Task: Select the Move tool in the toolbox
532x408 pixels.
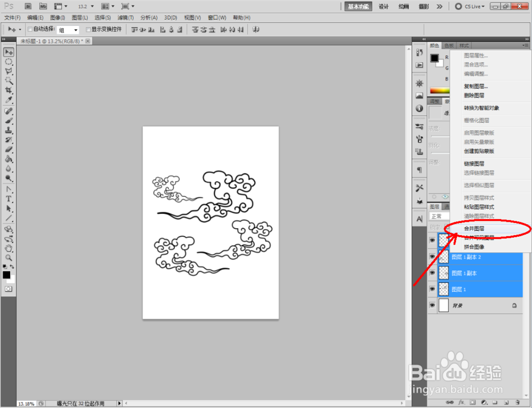Action: 9,52
